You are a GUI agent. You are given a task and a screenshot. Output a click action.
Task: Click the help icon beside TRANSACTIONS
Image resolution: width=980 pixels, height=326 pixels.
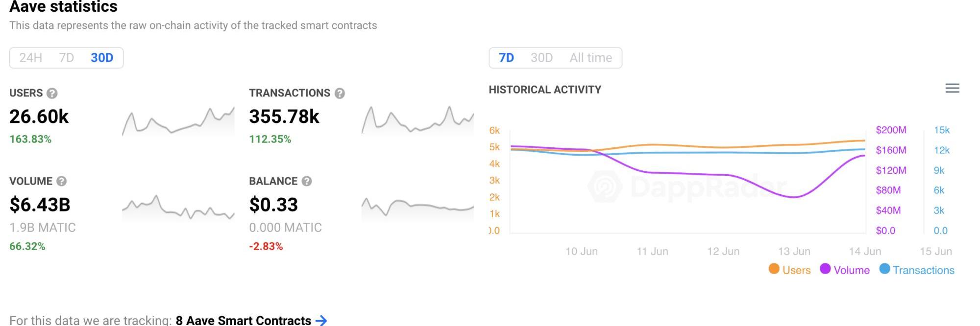(x=340, y=93)
